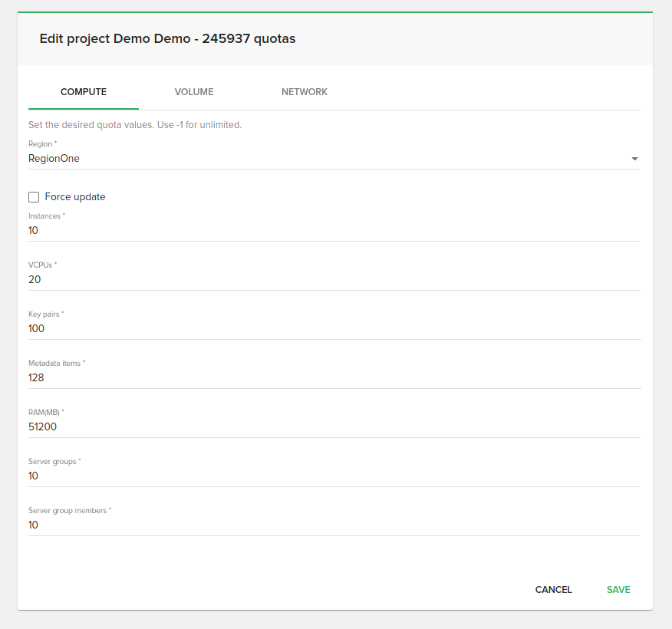The image size is (672, 629).
Task: Focus the Instances quota field
Action: click(334, 231)
